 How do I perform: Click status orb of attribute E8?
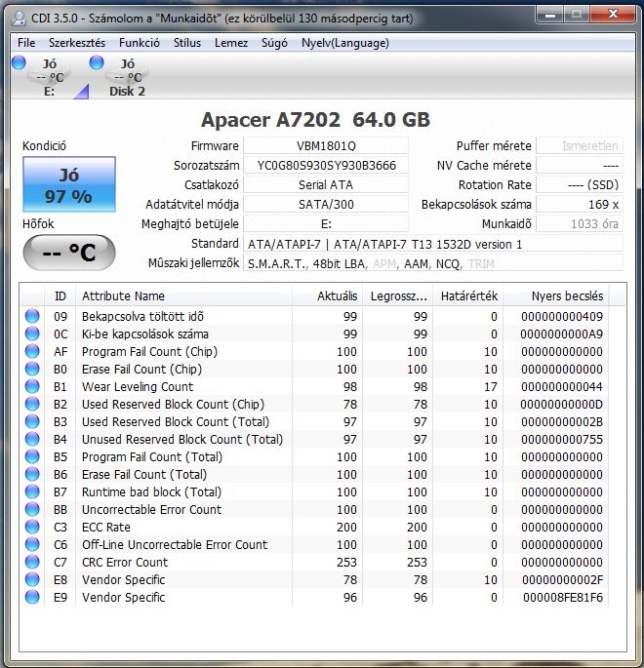(32, 579)
